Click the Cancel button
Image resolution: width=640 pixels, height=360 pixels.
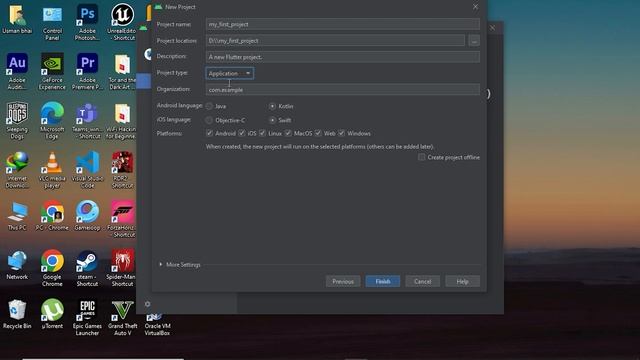pos(422,281)
